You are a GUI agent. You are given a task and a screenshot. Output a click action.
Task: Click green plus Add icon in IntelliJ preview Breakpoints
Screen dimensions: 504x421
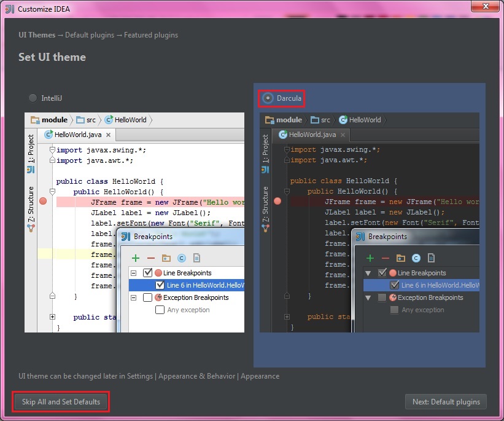tap(136, 258)
